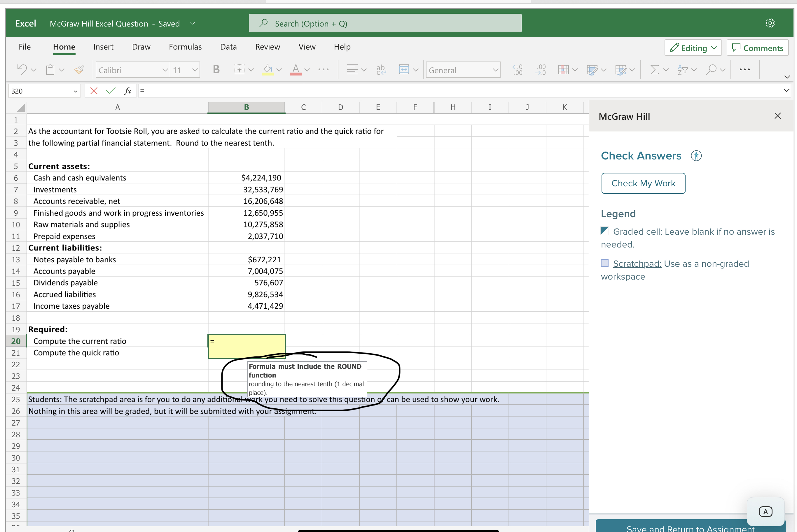Open the Review ribbon tab
Viewport: 797px width, 532px height.
[x=268, y=47]
